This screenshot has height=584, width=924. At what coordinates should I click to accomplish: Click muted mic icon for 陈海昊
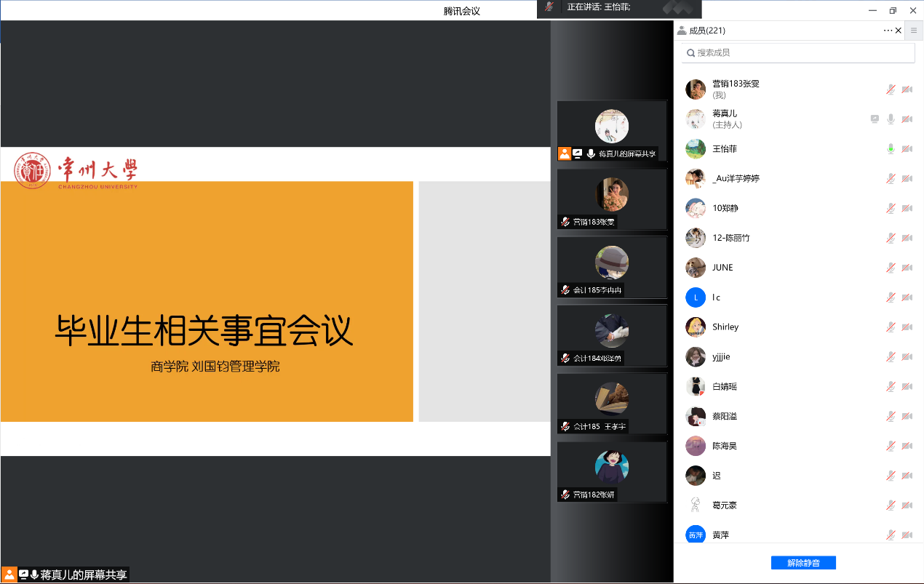pos(891,446)
